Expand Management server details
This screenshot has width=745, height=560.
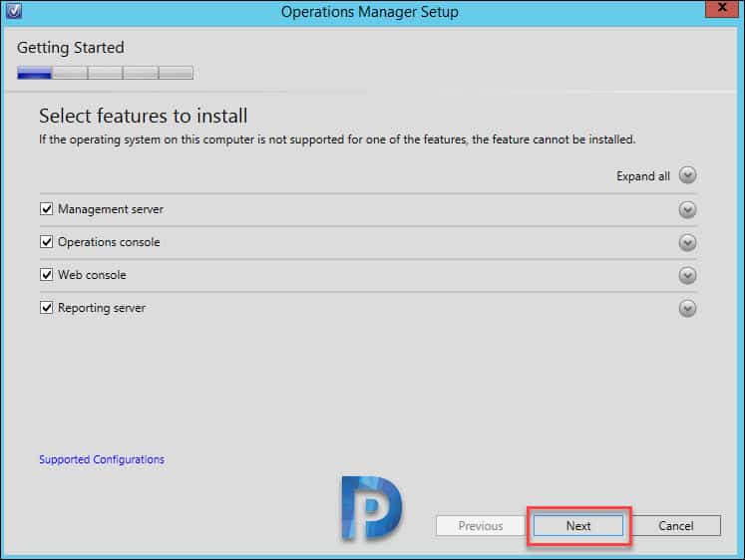(x=687, y=209)
